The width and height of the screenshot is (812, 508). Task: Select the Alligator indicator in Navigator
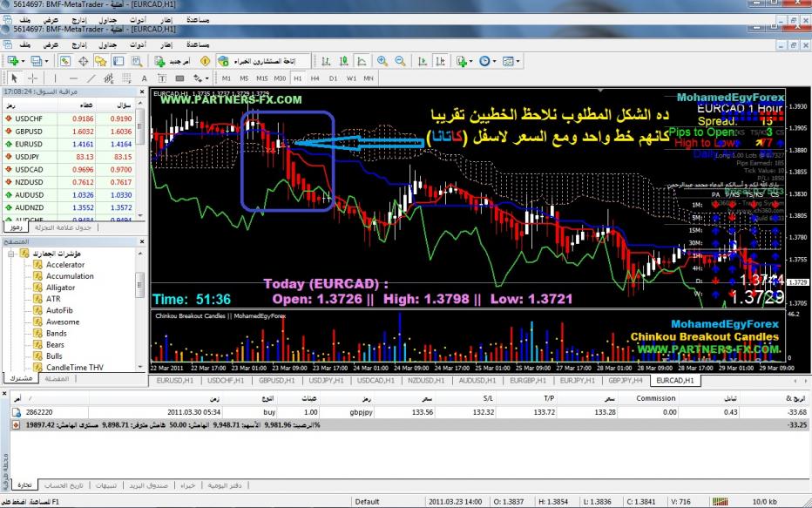tap(60, 288)
